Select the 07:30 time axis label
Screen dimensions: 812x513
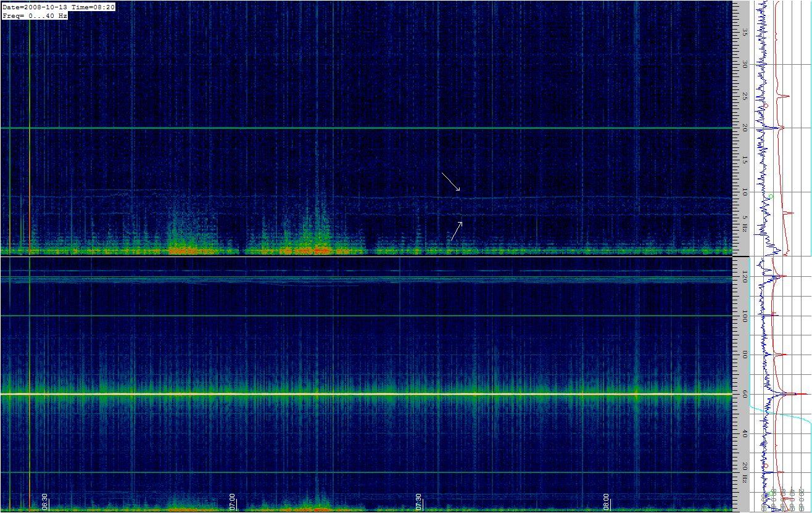(419, 501)
